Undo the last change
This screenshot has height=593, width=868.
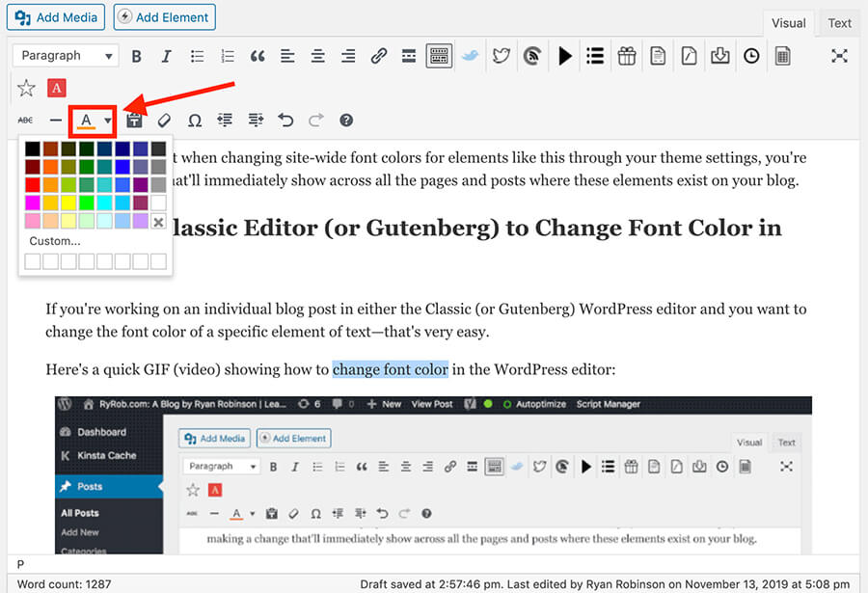click(x=285, y=120)
